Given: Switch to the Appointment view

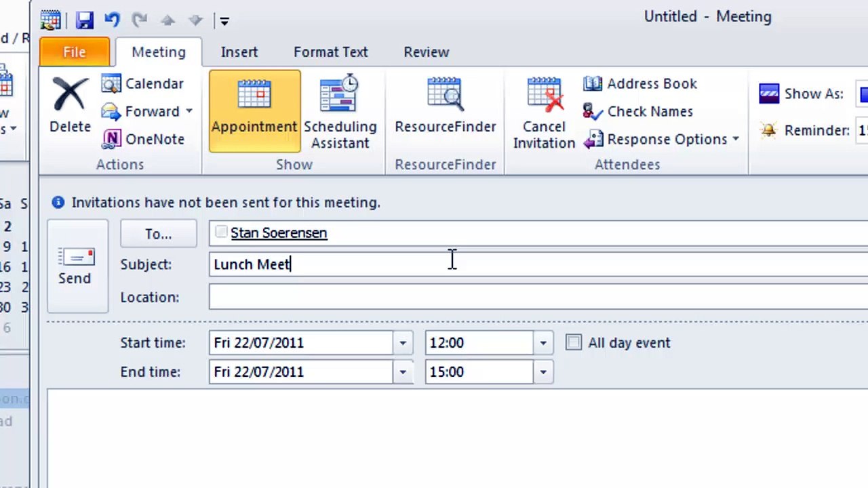Looking at the screenshot, I should [254, 111].
